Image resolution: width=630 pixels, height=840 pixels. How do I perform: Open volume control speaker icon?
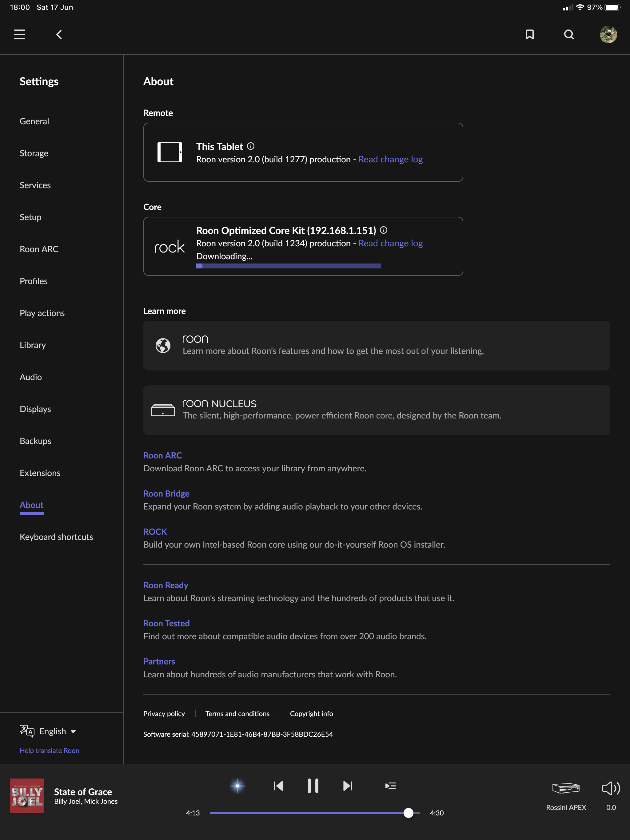pos(611,788)
